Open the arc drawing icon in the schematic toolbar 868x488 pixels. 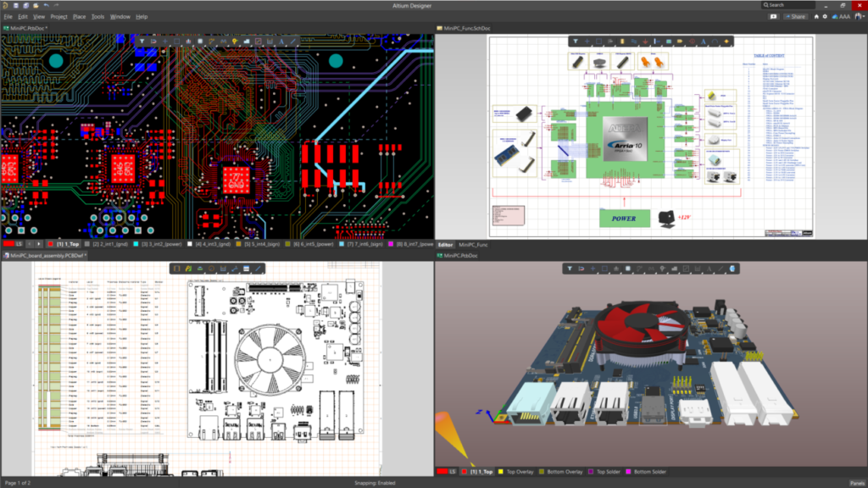click(715, 41)
